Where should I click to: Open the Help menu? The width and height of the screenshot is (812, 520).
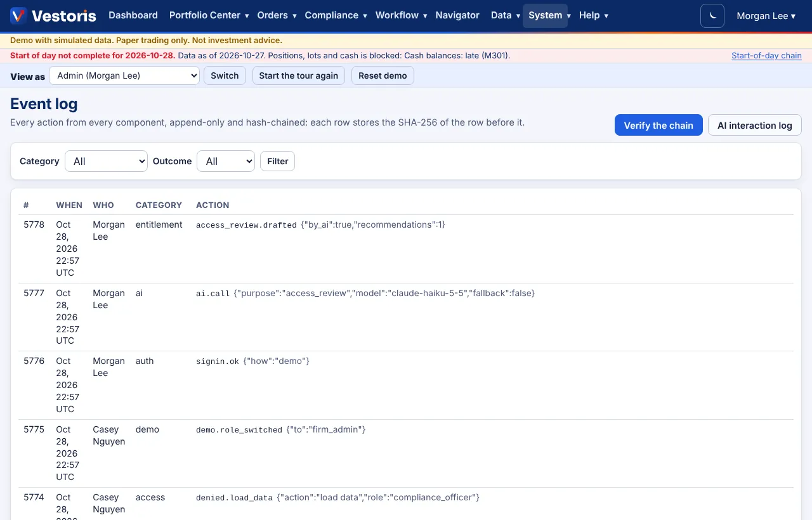coord(594,15)
